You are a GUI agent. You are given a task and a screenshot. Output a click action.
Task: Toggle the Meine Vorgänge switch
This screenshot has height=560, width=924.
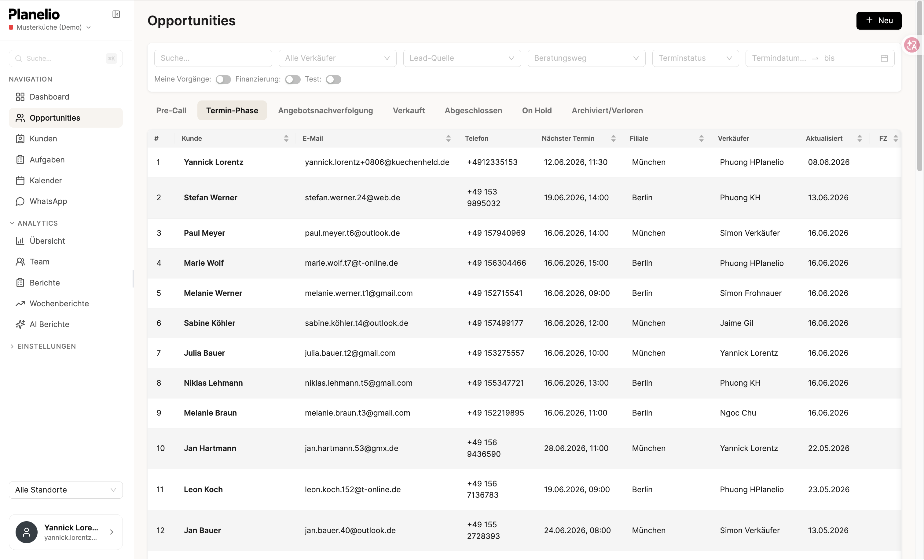[223, 79]
